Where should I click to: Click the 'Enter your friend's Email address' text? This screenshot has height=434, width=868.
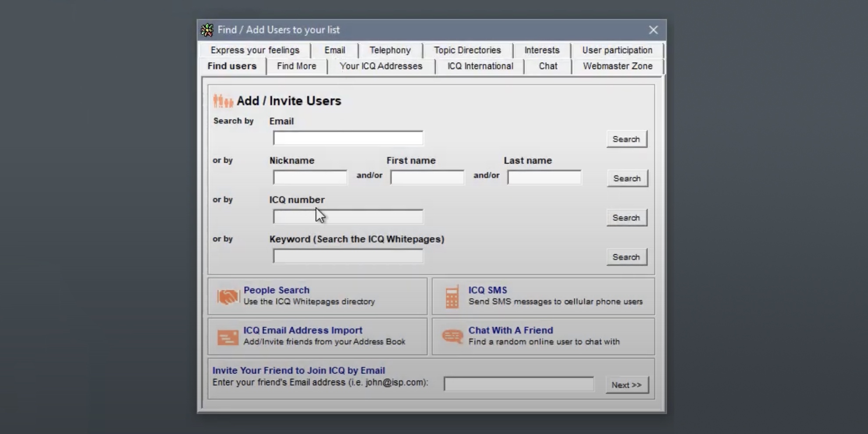(320, 382)
